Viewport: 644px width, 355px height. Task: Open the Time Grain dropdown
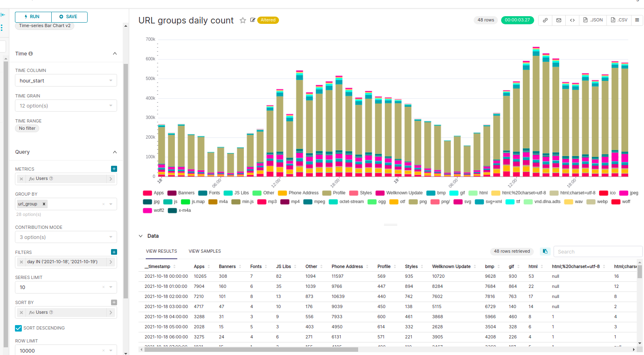(66, 106)
